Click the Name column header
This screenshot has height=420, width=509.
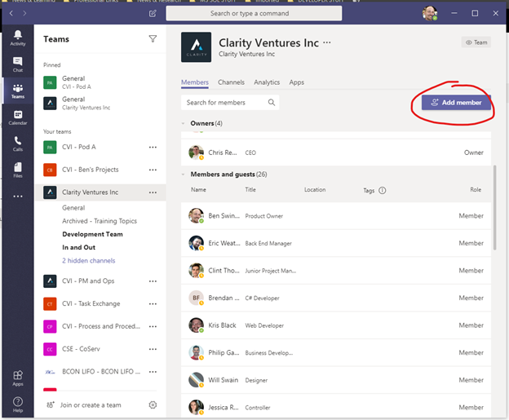coord(198,189)
